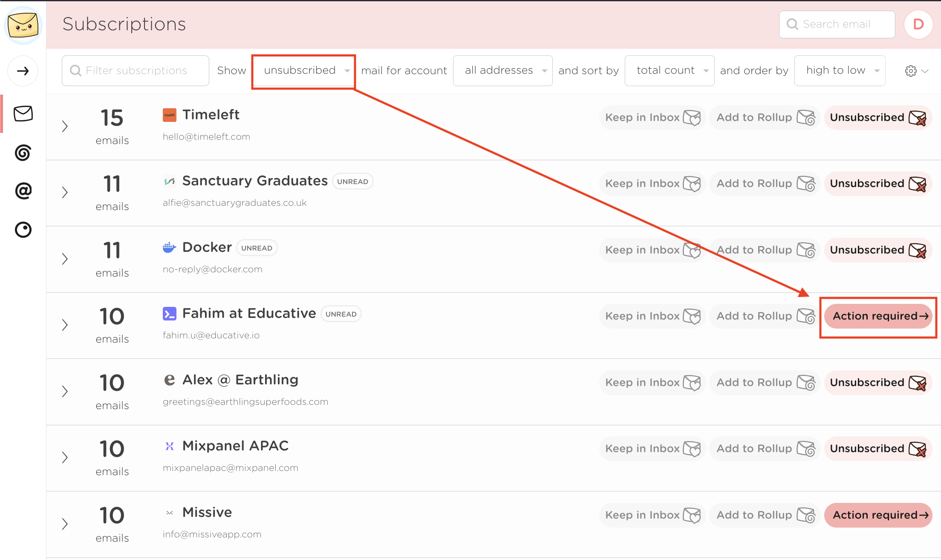Open the all addresses account dropdown
This screenshot has width=941, height=560.
click(x=502, y=71)
